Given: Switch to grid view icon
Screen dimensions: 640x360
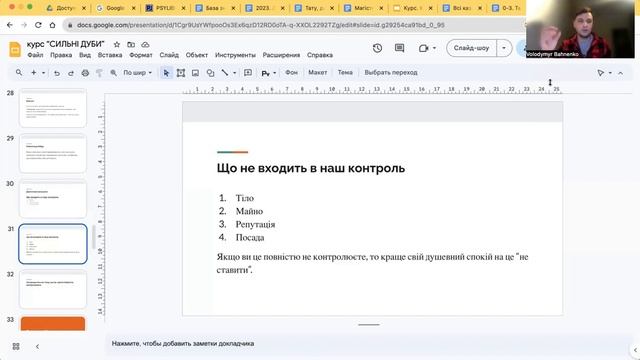Looking at the screenshot, I should [x=16, y=347].
